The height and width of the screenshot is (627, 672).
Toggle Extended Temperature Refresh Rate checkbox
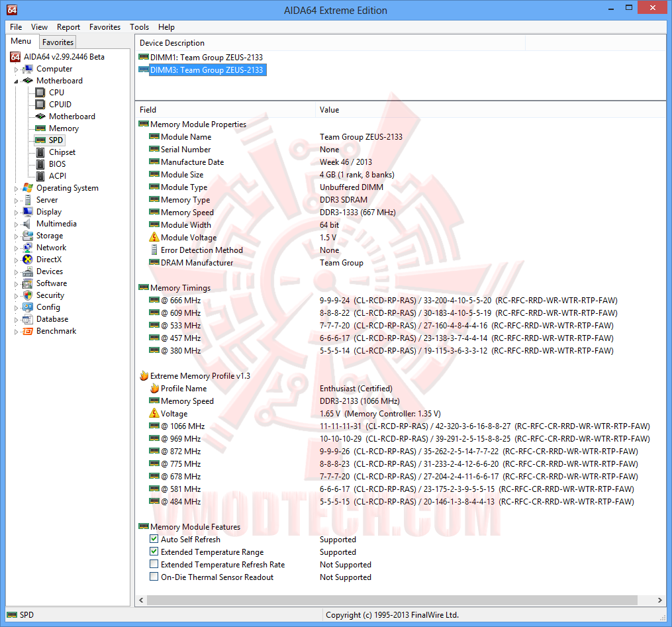[x=154, y=564]
